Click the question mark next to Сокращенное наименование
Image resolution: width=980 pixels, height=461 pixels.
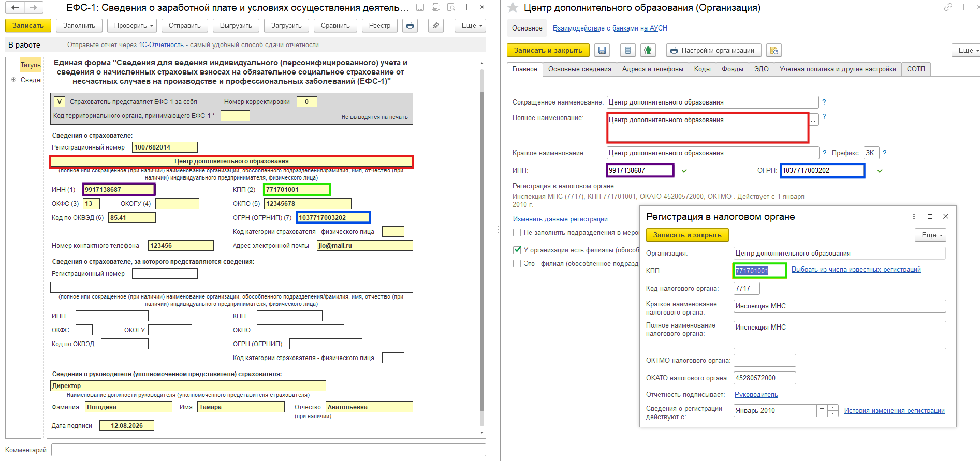point(824,102)
